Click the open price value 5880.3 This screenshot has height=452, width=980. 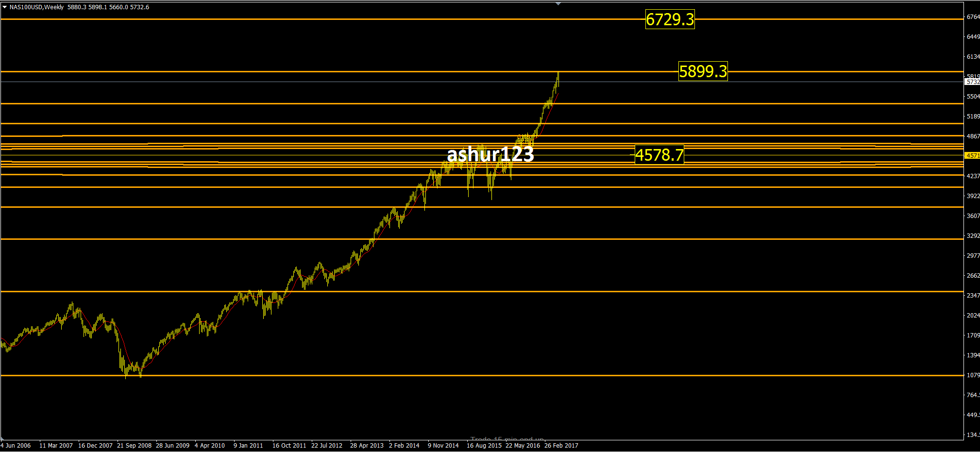click(x=77, y=7)
